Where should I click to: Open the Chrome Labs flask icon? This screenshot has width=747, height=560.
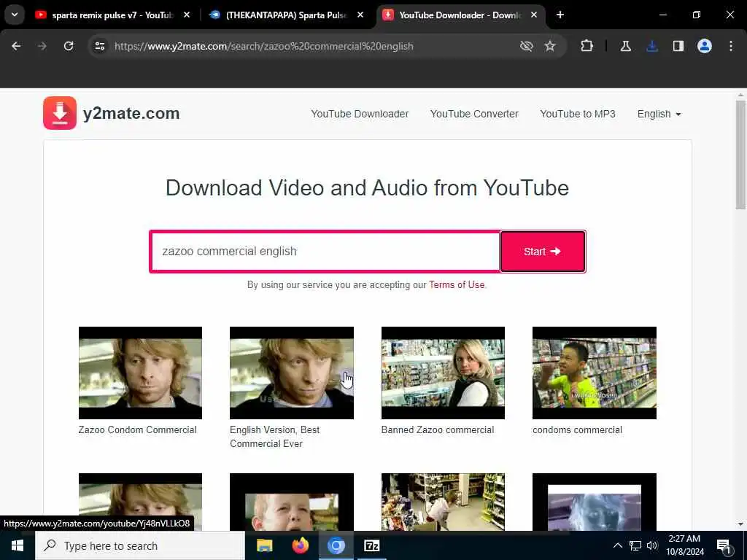625,46
